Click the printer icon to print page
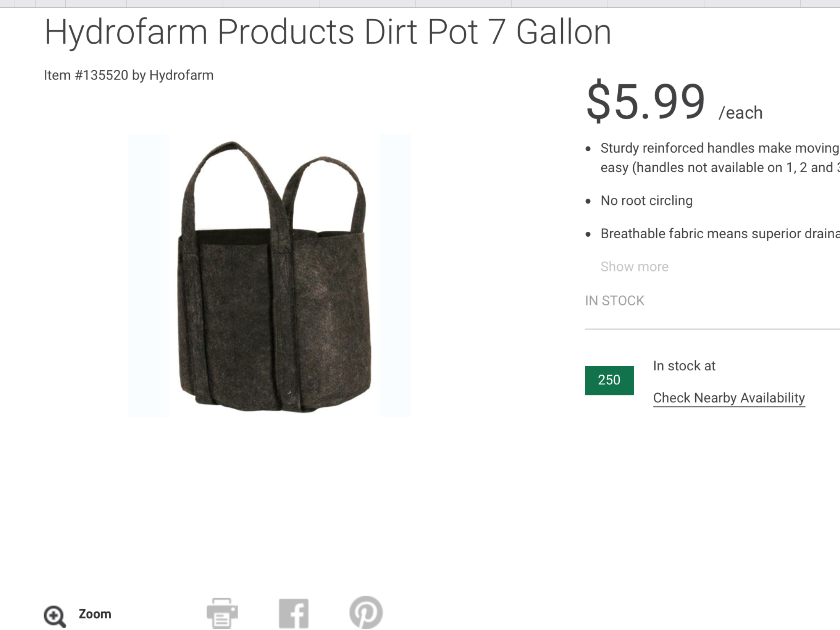Image resolution: width=840 pixels, height=630 pixels. 222,613
